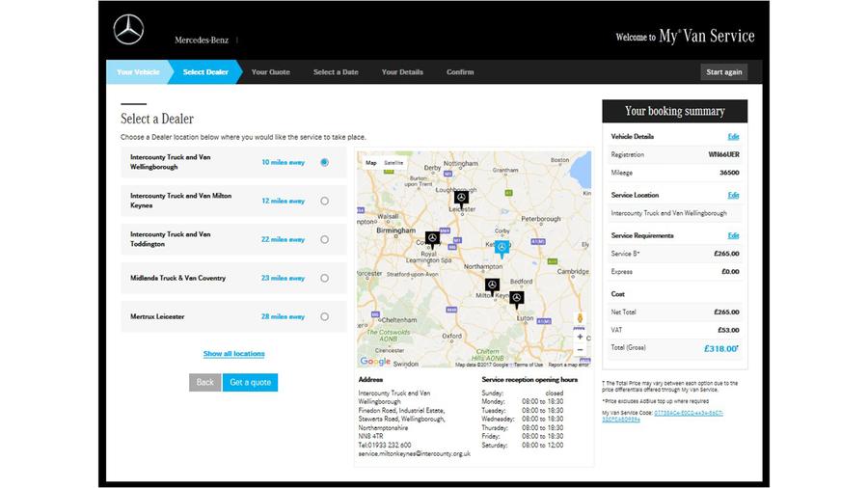Open the Confirm step
Image resolution: width=868 pixels, height=488 pixels.
pyautogui.click(x=460, y=72)
